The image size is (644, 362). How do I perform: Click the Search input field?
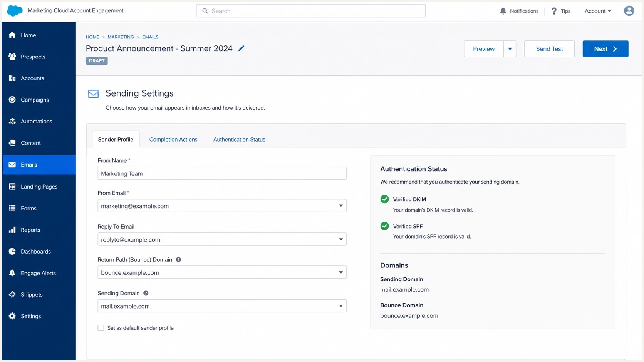pyautogui.click(x=311, y=11)
